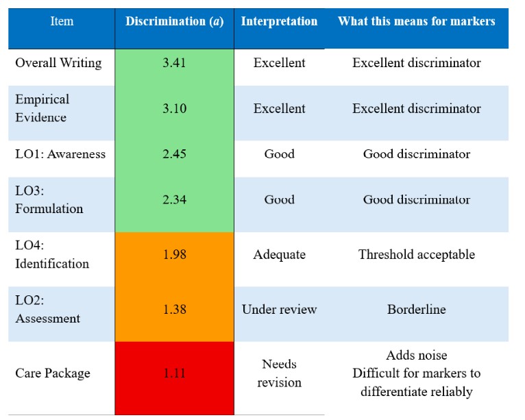This screenshot has height=420, width=525.
Task: Click the LO3: Formulation item cell
Action: point(62,205)
